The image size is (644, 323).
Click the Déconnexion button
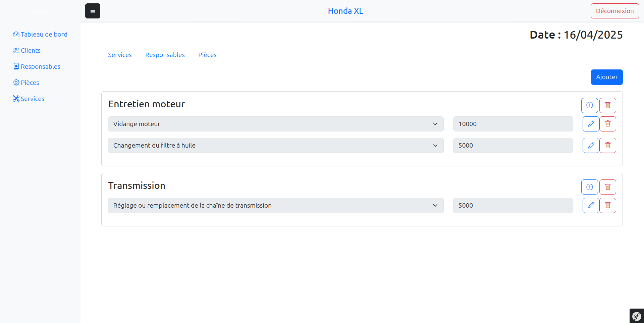pos(615,11)
